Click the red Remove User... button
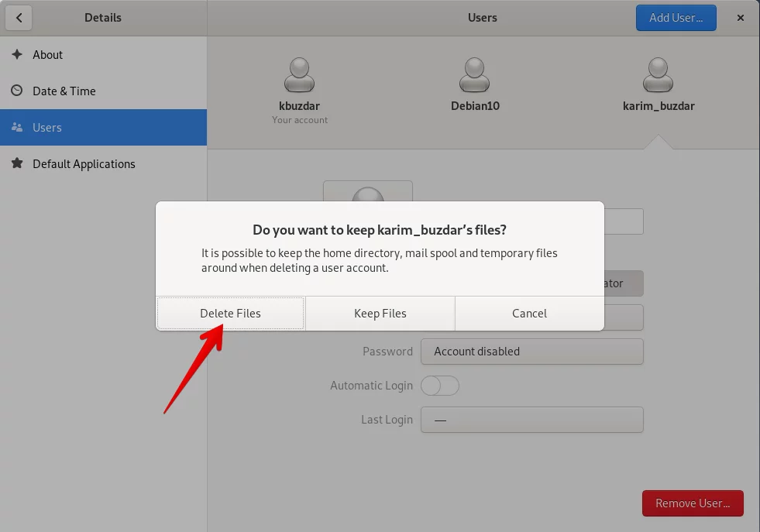This screenshot has height=532, width=760. (693, 503)
